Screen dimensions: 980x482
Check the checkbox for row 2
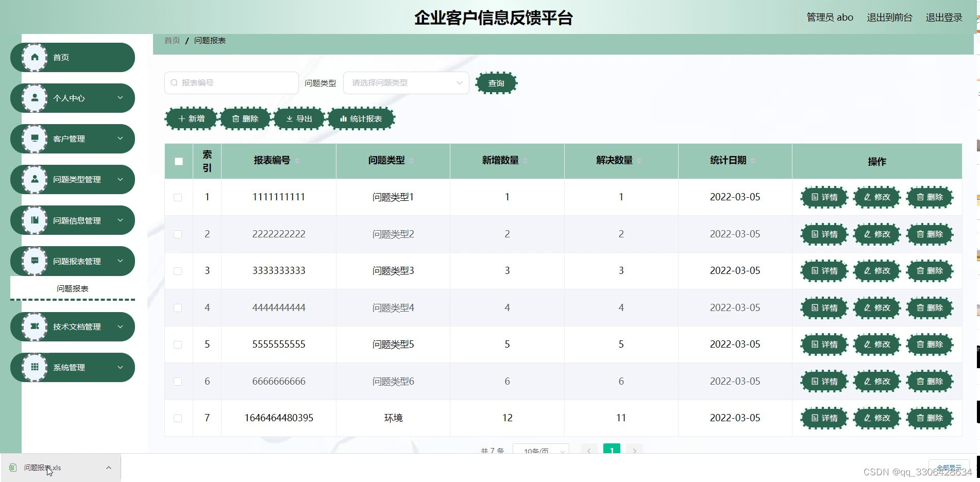[x=178, y=234]
